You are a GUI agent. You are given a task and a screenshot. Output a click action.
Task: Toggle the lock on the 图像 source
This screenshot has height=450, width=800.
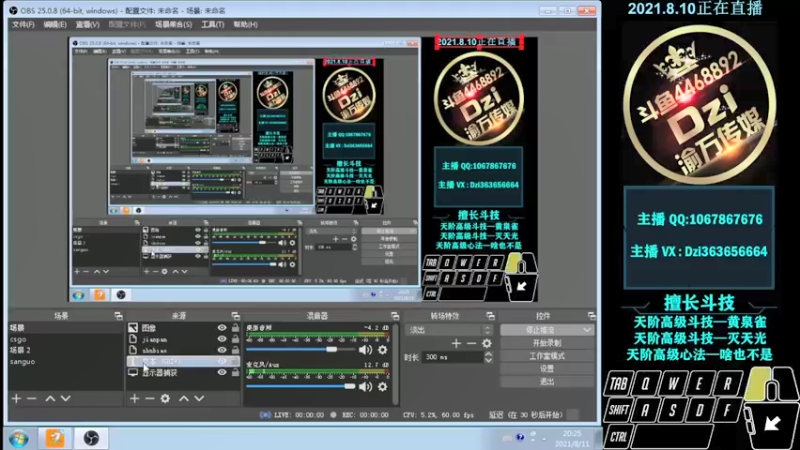coord(235,328)
